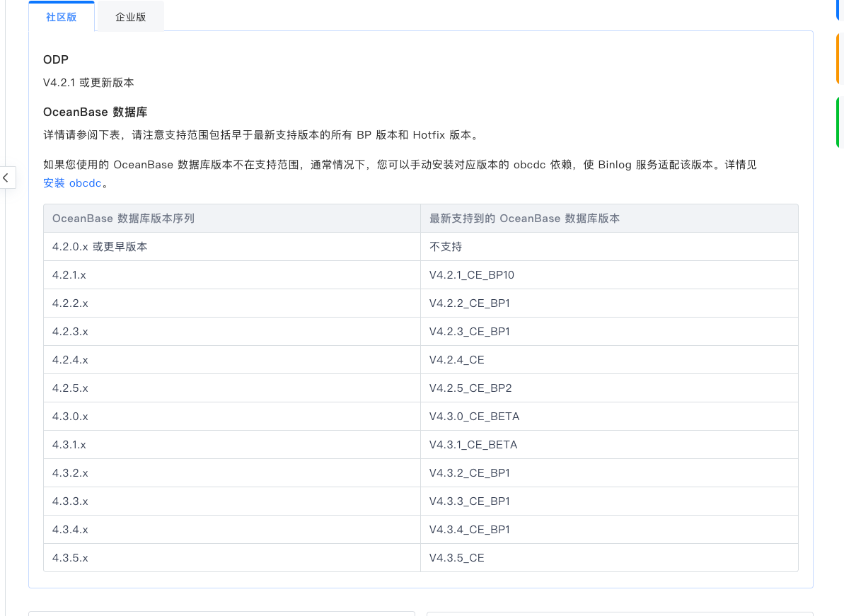Select the 4.3.1.x cell
This screenshot has width=844, height=616.
pos(232,445)
